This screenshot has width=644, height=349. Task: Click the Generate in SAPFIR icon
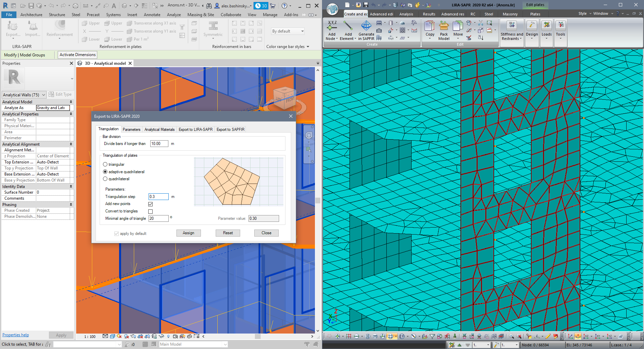tap(366, 26)
